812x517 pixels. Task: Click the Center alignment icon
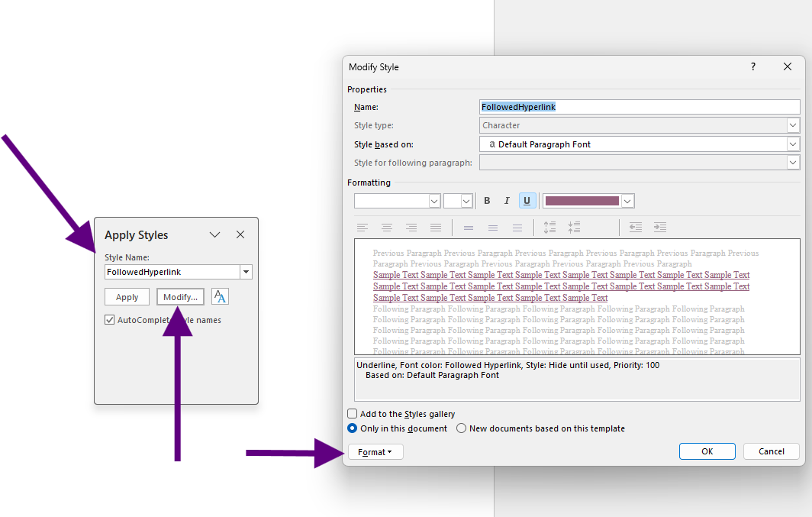[387, 228]
